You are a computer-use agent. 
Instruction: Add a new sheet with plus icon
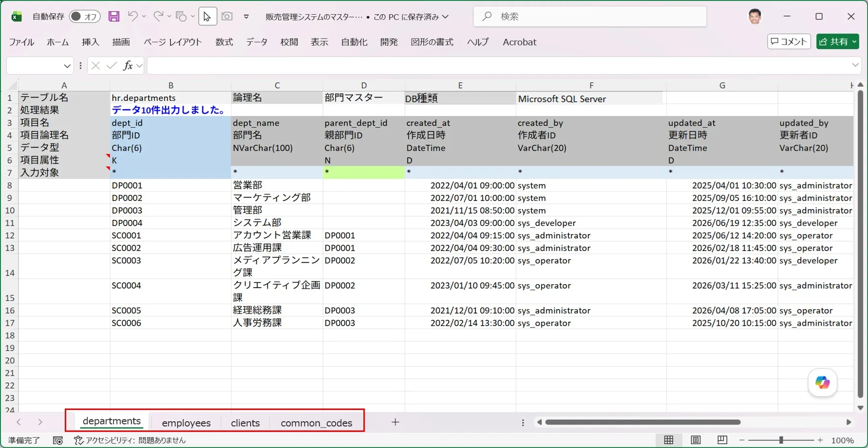point(395,422)
